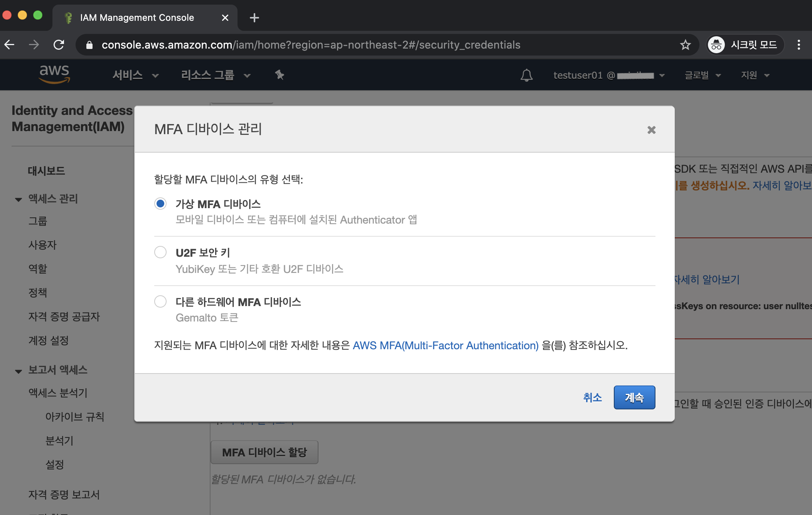Open the Chrome three-dot menu

click(x=799, y=45)
